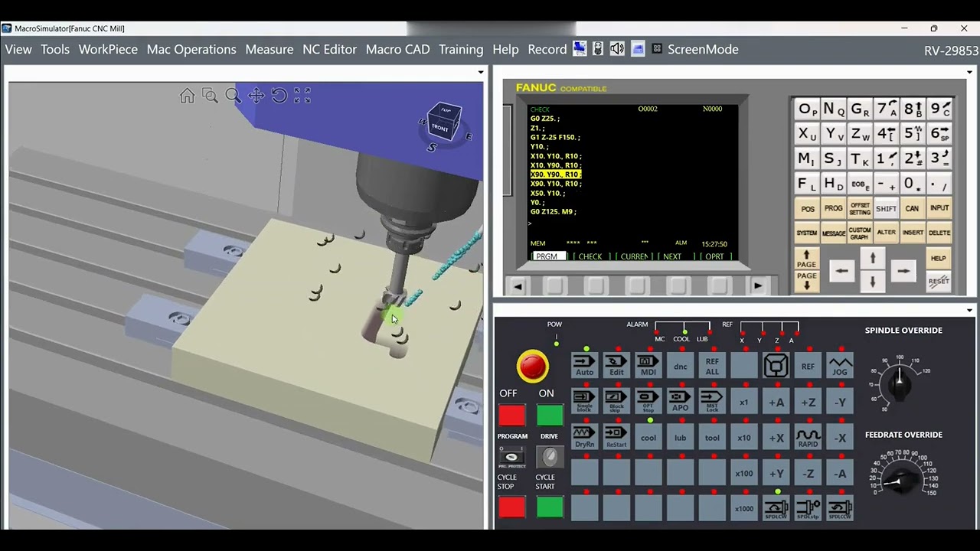Toggle the DryRn dry run key
Screen dimensions: 980x551
[584, 438]
